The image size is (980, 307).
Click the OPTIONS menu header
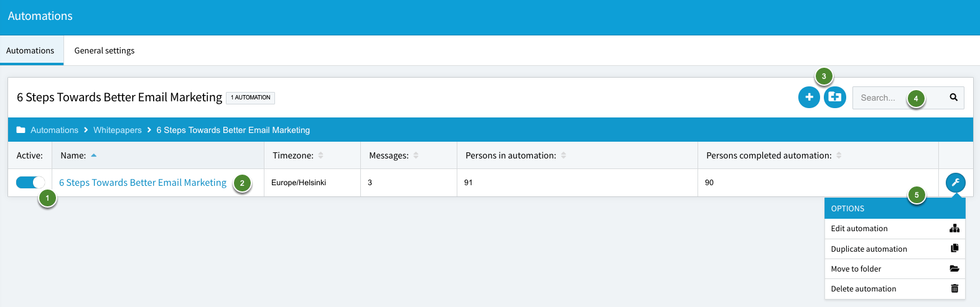tap(895, 208)
